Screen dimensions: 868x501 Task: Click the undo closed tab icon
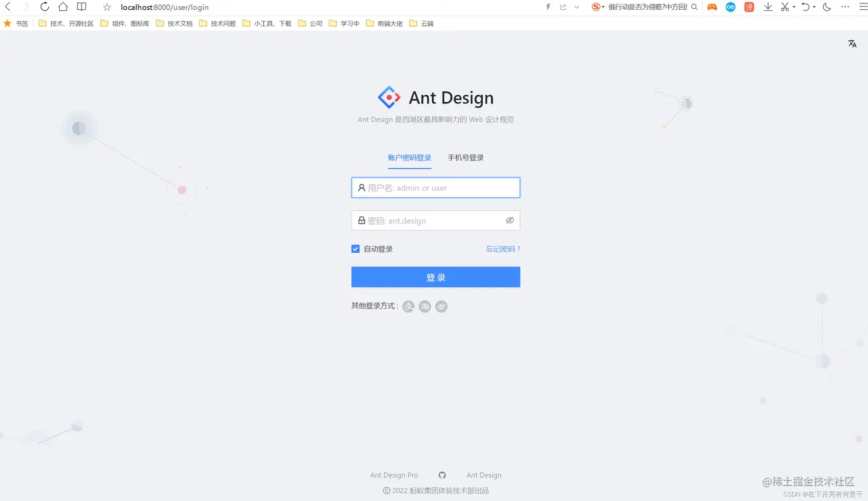805,7
